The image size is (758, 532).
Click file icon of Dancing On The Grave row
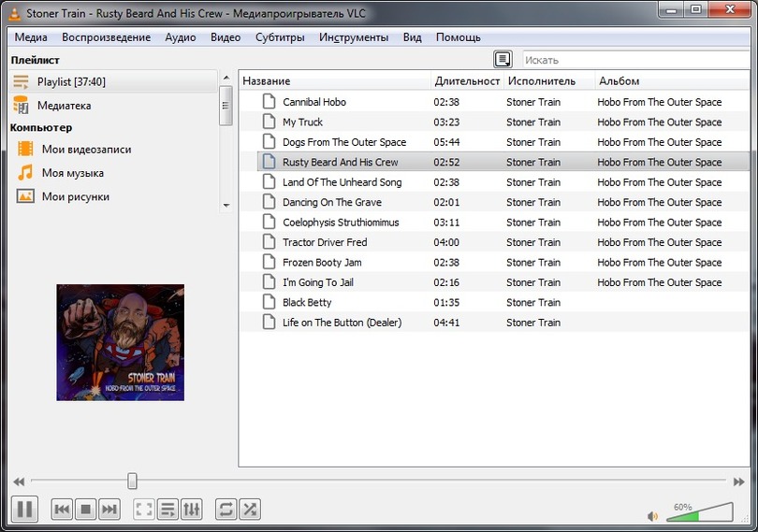point(269,202)
